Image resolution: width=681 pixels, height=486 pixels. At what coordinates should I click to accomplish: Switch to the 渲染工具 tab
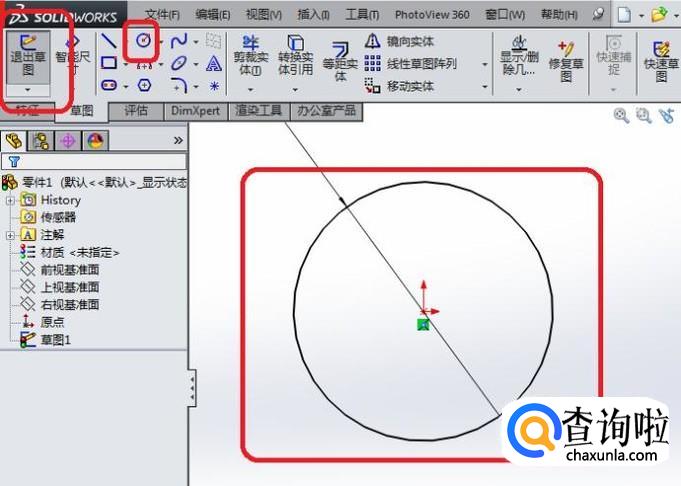(259, 111)
